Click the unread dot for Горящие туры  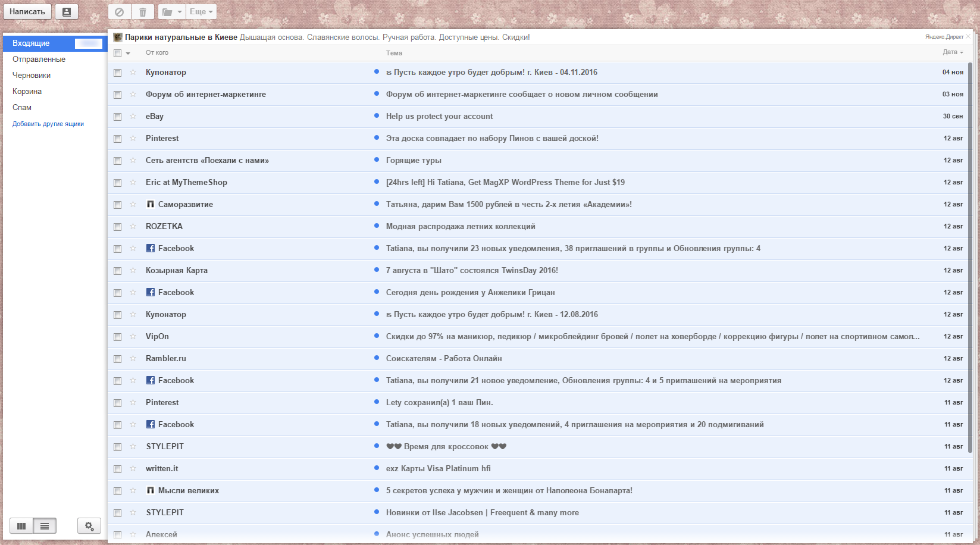[377, 159]
